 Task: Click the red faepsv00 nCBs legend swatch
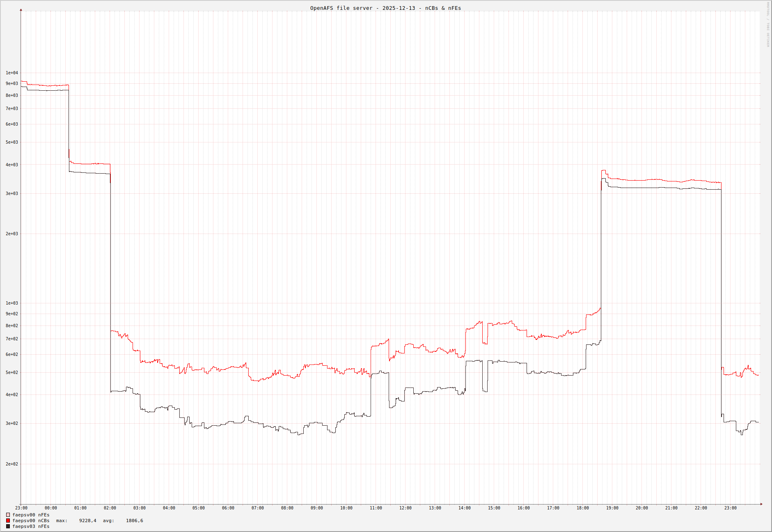[x=8, y=521]
